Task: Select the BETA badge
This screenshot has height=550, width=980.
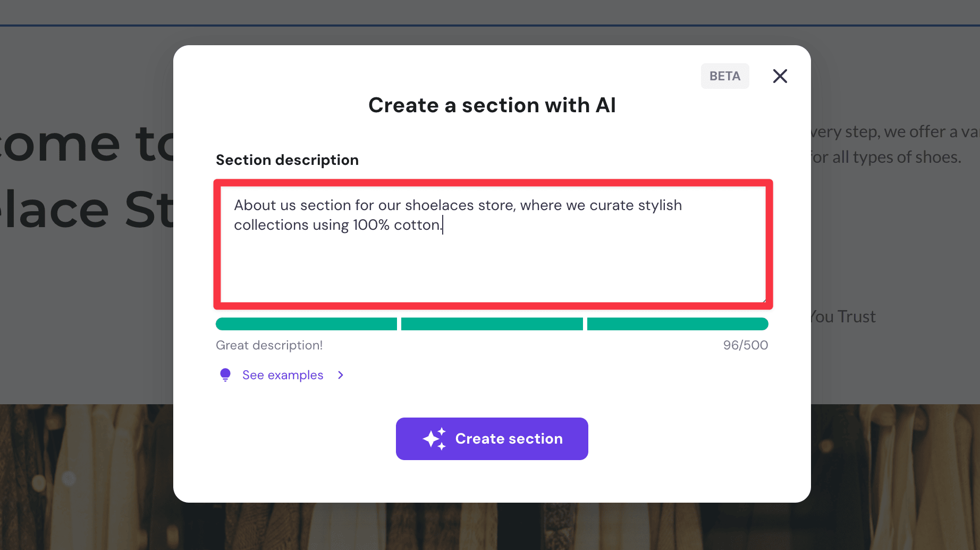Action: coord(724,76)
